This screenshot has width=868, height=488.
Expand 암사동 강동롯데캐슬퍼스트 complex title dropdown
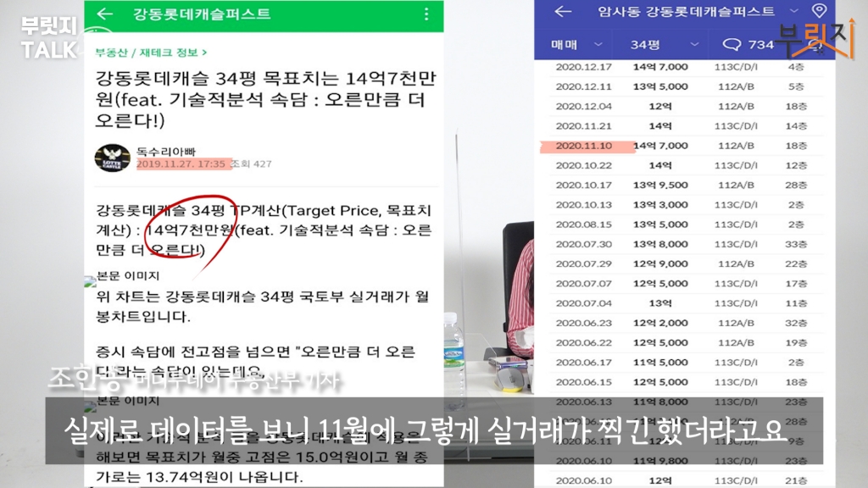[x=793, y=11]
